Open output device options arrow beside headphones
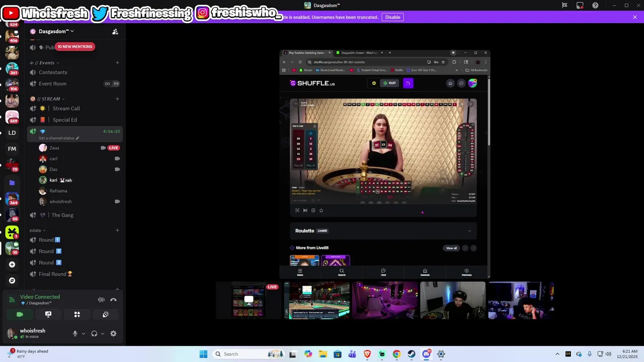 point(103,334)
